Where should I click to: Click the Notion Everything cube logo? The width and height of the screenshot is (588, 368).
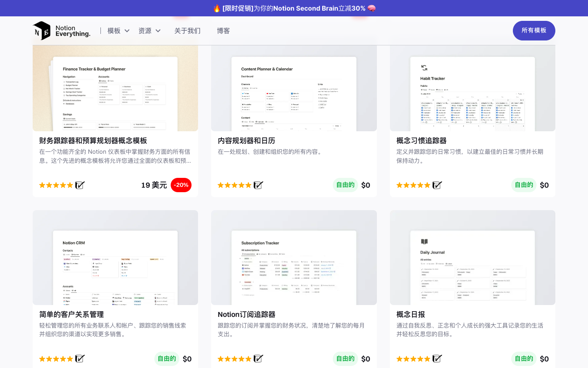pyautogui.click(x=42, y=31)
